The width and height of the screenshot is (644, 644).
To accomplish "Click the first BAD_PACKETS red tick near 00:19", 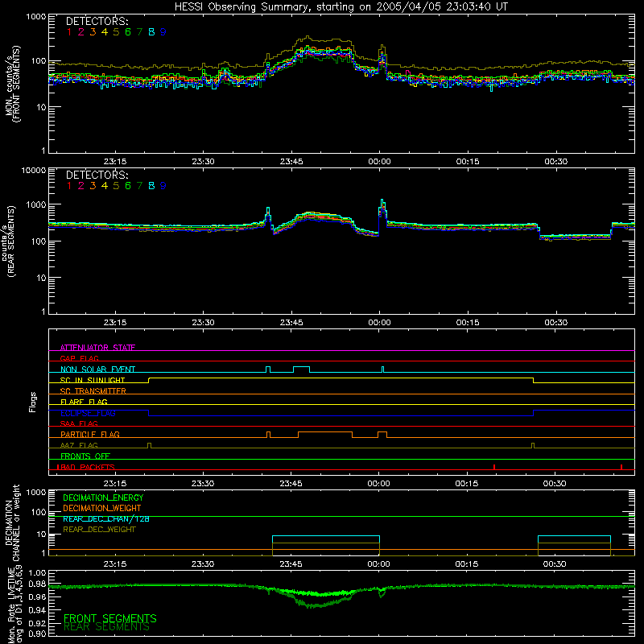I will [x=494, y=467].
